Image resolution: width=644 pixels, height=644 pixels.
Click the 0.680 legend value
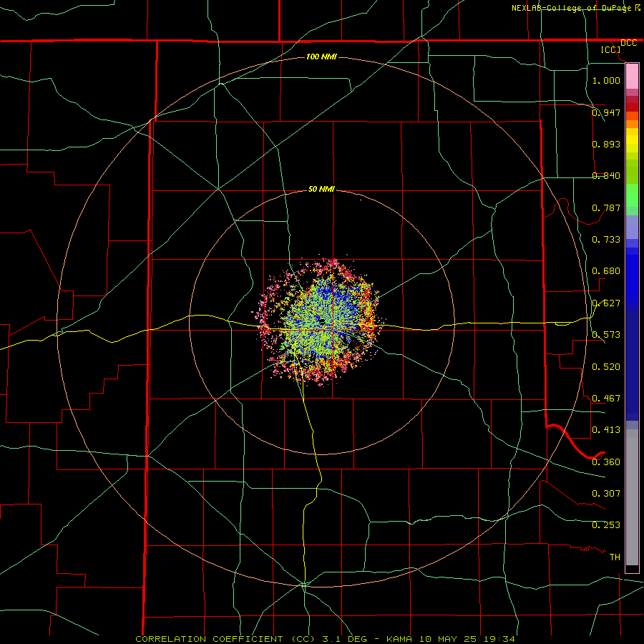point(606,271)
